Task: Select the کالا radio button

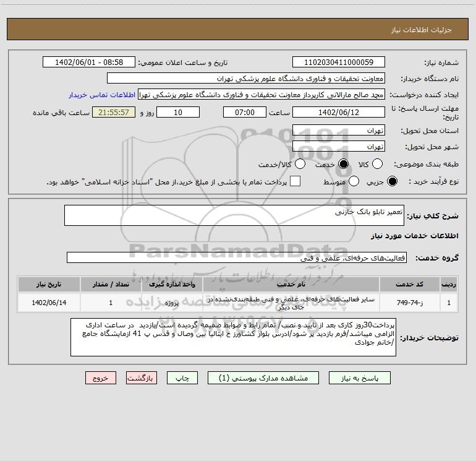Action: [377, 164]
